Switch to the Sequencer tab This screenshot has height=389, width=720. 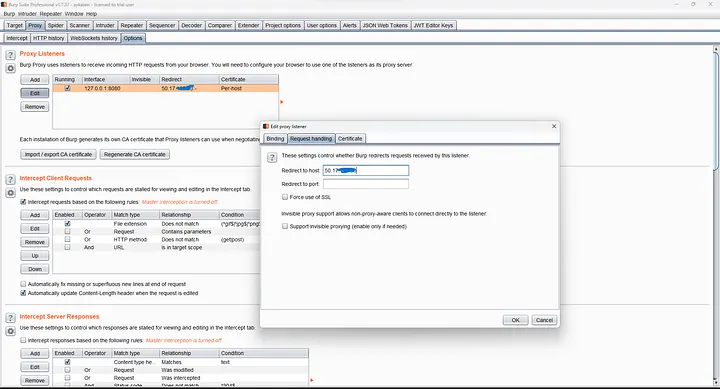coord(162,25)
